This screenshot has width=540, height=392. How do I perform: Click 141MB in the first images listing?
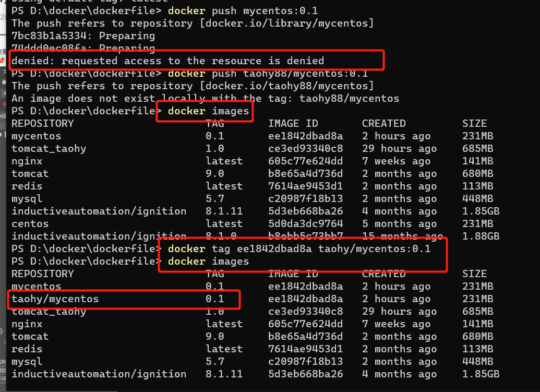coord(478,161)
